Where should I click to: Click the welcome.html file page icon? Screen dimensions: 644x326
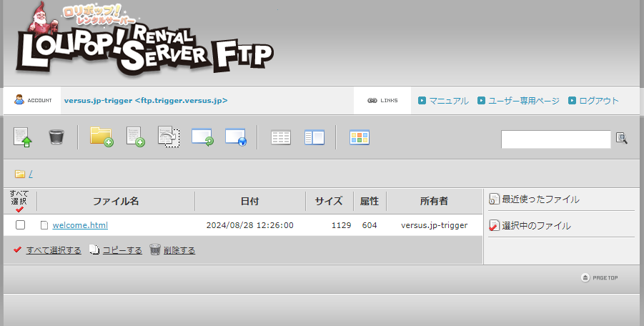click(44, 225)
